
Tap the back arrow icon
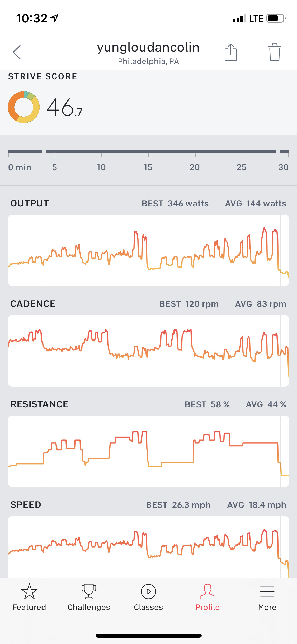coord(17,52)
